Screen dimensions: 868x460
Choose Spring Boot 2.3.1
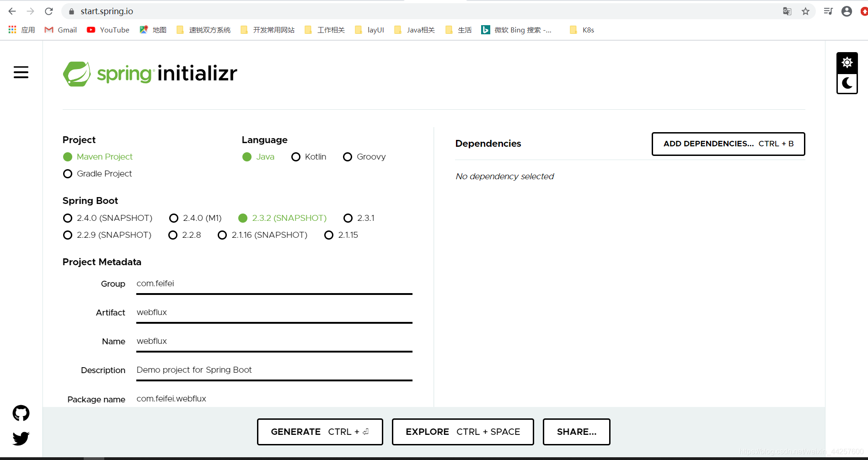pos(359,218)
